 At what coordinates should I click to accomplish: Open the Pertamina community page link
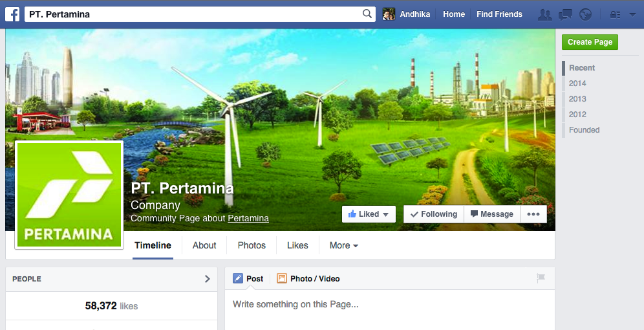pos(248,218)
